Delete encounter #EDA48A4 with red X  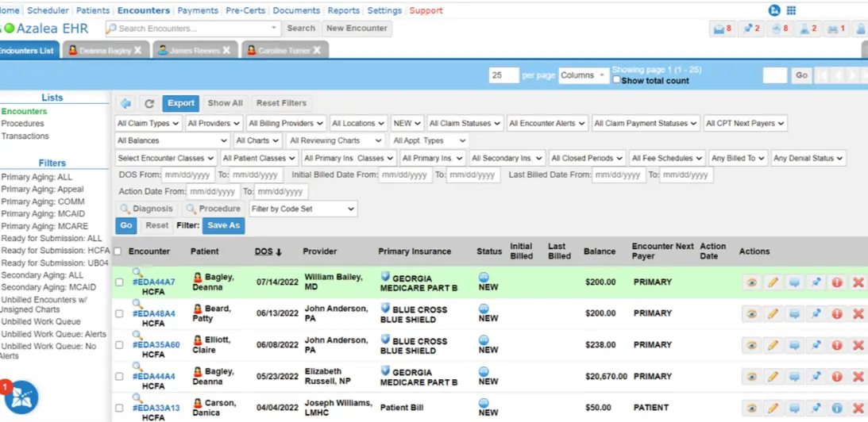(858, 313)
